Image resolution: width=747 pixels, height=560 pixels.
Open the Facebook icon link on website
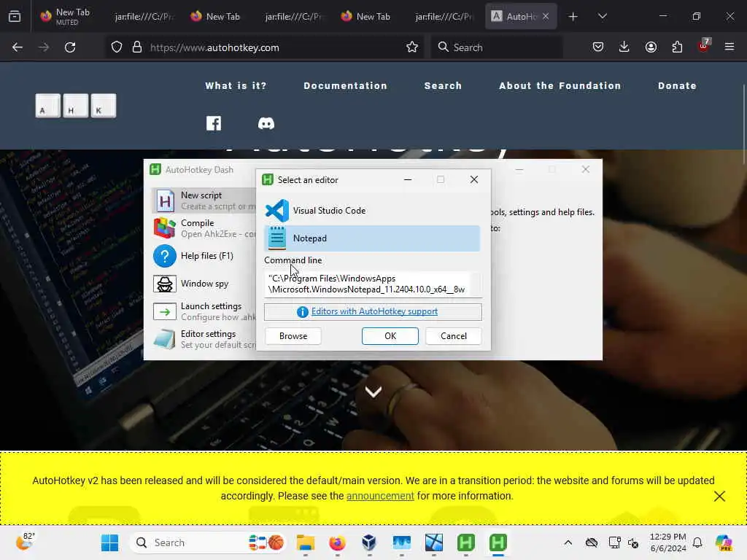[214, 123]
